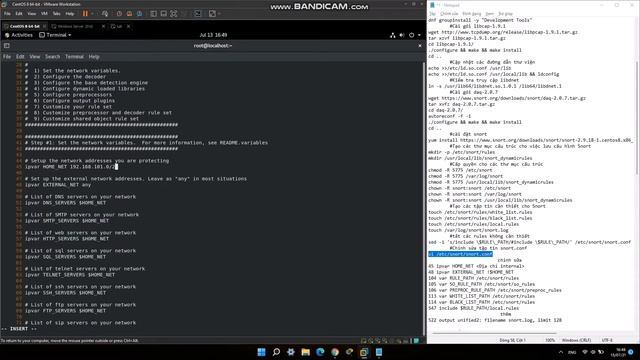Open VMware File menu

(x=7, y=13)
